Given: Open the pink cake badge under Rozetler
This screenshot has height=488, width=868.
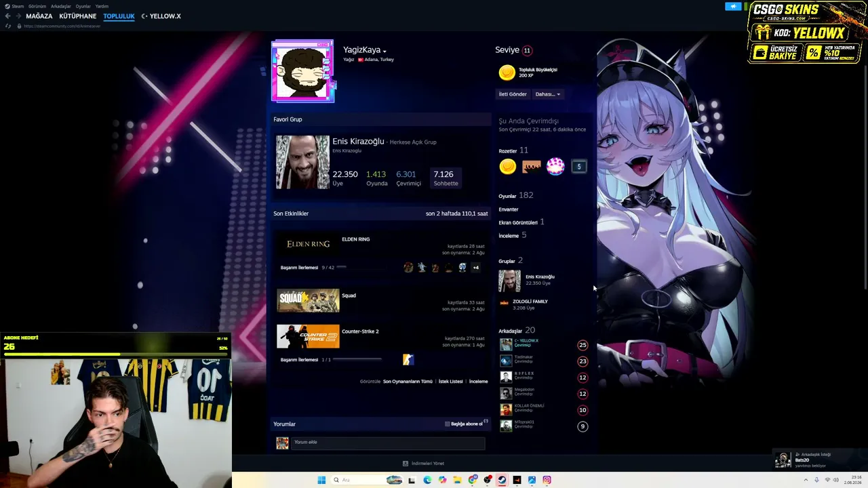Looking at the screenshot, I should [555, 167].
